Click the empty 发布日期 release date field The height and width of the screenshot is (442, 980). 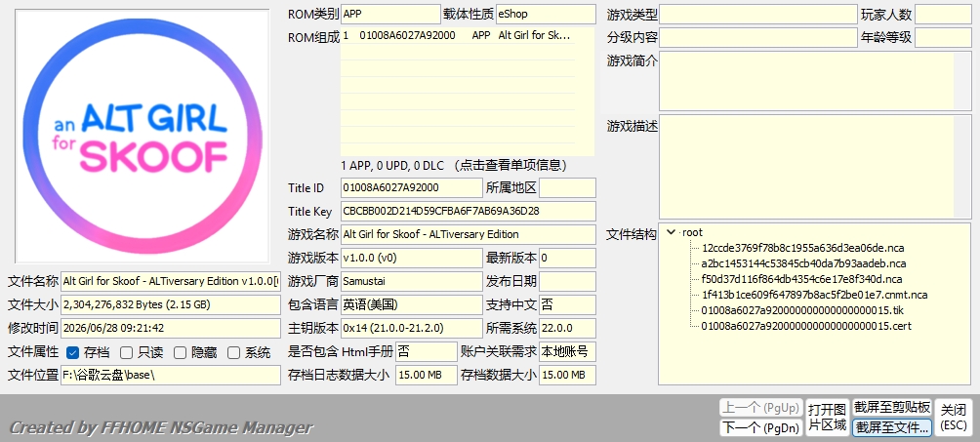pyautogui.click(x=567, y=281)
